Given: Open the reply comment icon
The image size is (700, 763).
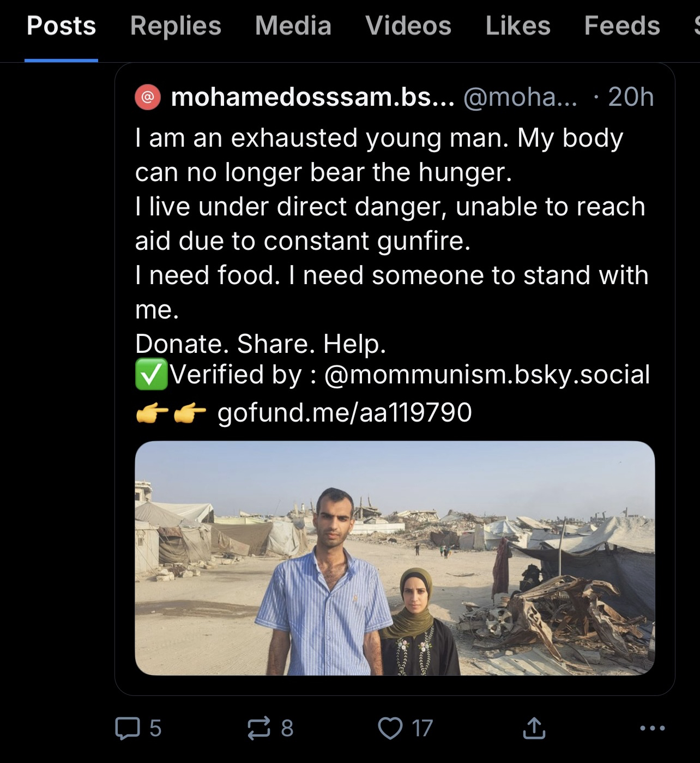Looking at the screenshot, I should pos(127,728).
